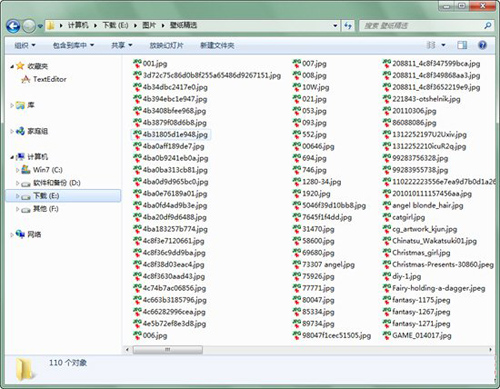Click the folder icon in address bar
The image size is (500, 389).
(x=50, y=25)
